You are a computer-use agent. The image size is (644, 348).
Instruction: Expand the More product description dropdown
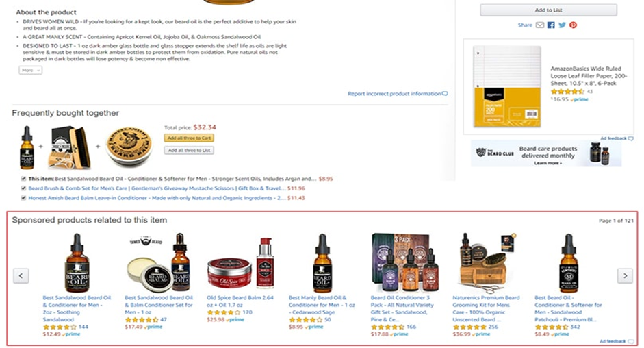pyautogui.click(x=30, y=71)
